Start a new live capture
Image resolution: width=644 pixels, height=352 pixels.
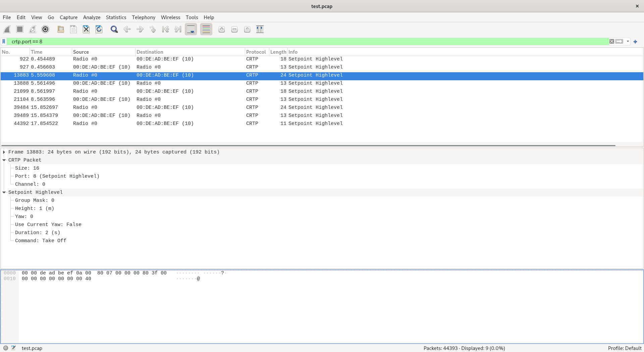pos(7,29)
